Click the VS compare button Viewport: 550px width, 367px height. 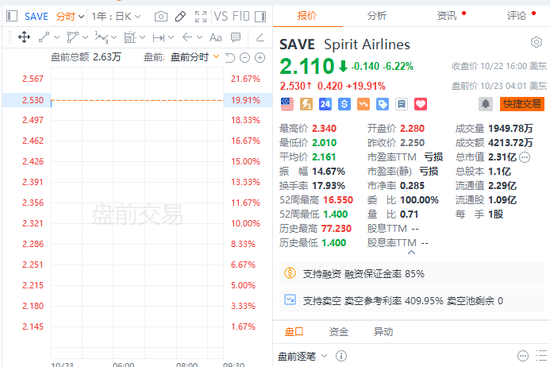221,16
